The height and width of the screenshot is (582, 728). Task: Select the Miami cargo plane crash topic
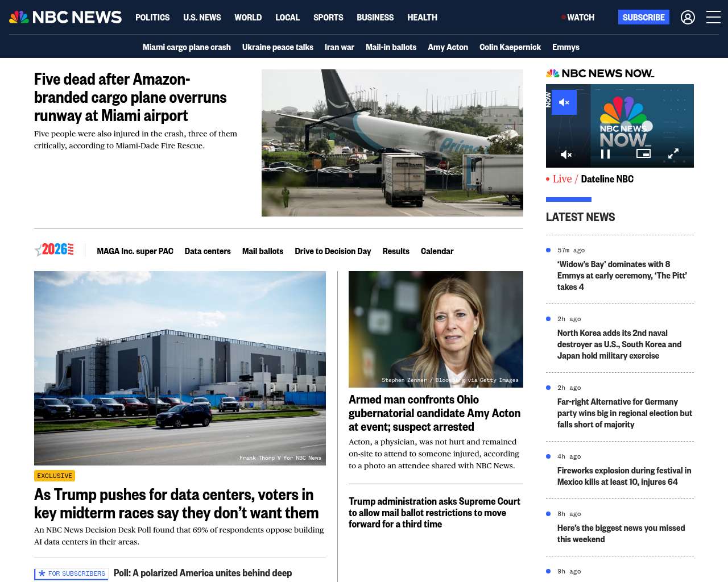click(x=187, y=47)
